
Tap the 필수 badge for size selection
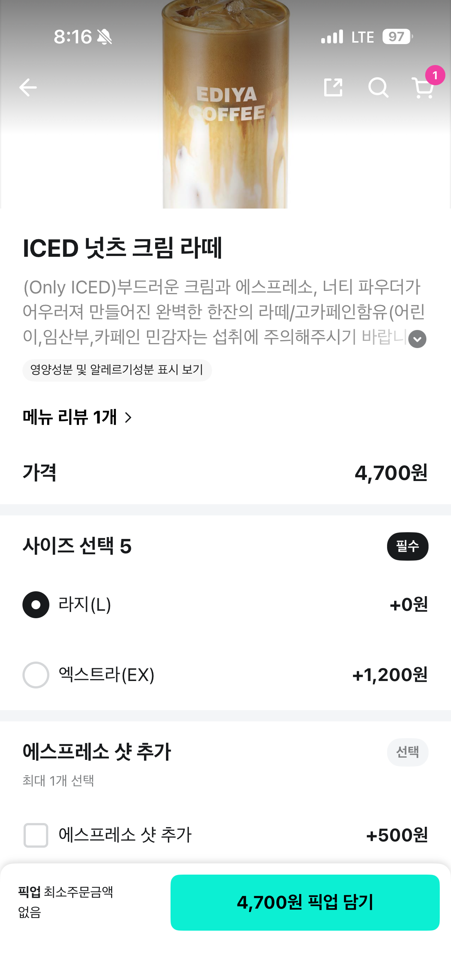407,546
